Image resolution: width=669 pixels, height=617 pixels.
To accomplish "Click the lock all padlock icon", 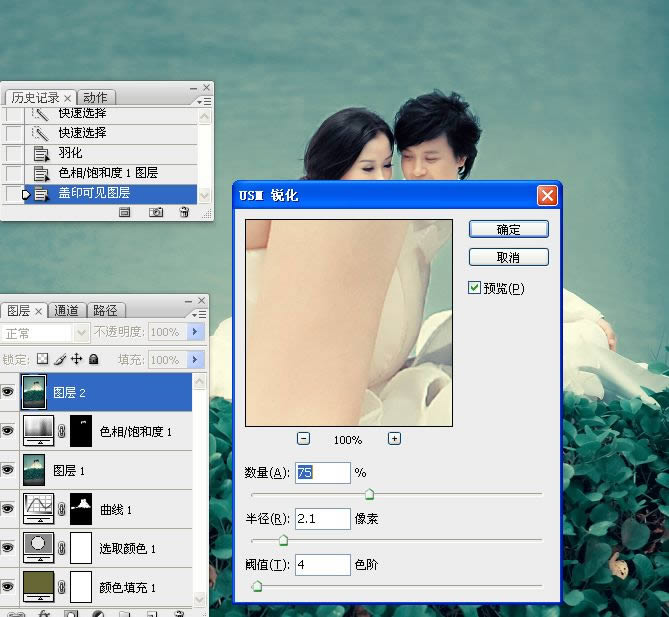I will pyautogui.click(x=93, y=359).
